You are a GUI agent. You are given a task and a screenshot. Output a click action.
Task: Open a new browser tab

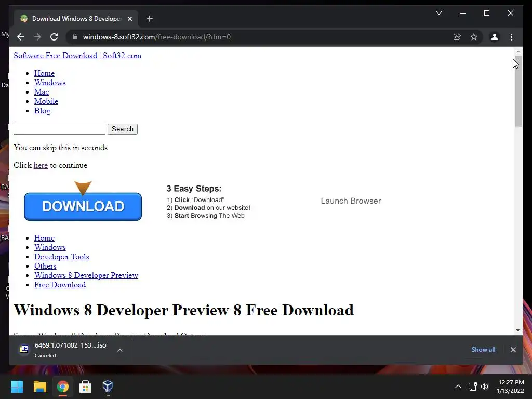150,19
